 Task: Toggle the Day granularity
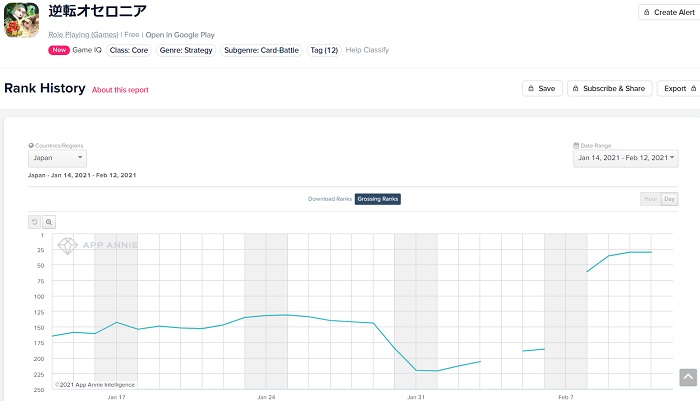[x=669, y=199]
